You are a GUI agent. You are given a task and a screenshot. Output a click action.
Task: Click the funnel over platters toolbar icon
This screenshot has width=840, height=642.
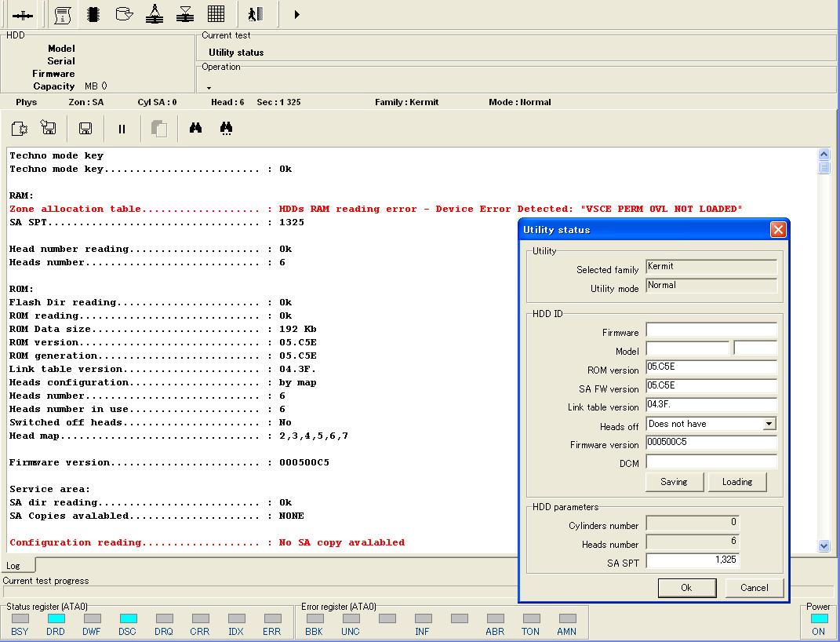pos(185,14)
